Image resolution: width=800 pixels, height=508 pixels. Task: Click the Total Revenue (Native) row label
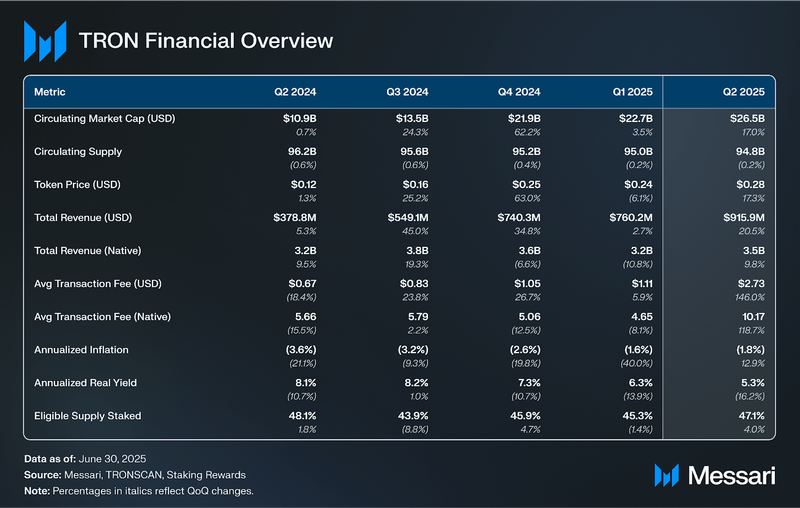[88, 250]
